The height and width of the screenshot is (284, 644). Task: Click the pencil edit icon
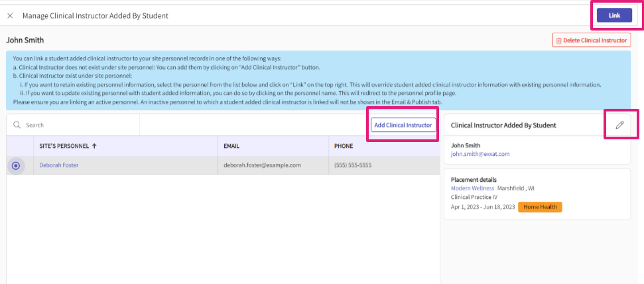click(620, 125)
